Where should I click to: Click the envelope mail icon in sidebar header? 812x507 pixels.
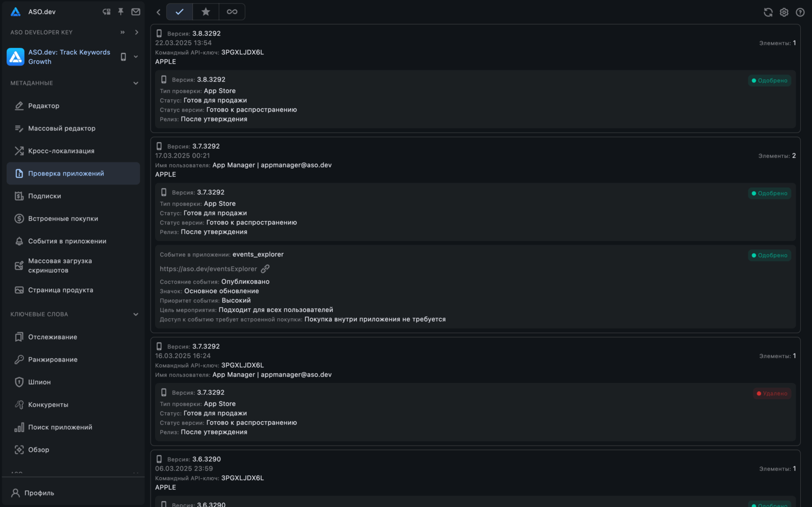[x=136, y=12]
